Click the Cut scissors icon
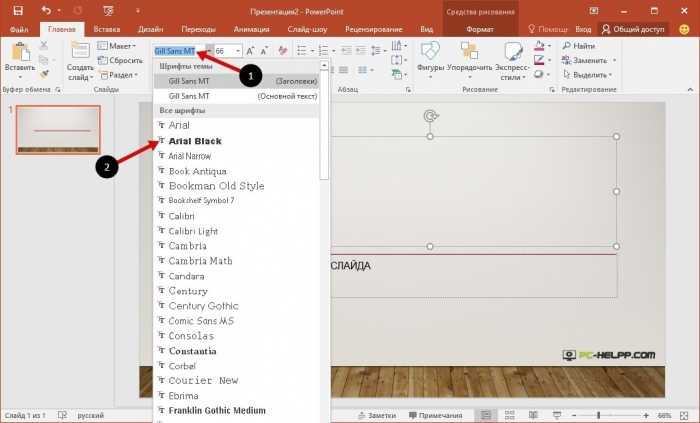Viewport: 700px width, 423px height. pyautogui.click(x=44, y=45)
